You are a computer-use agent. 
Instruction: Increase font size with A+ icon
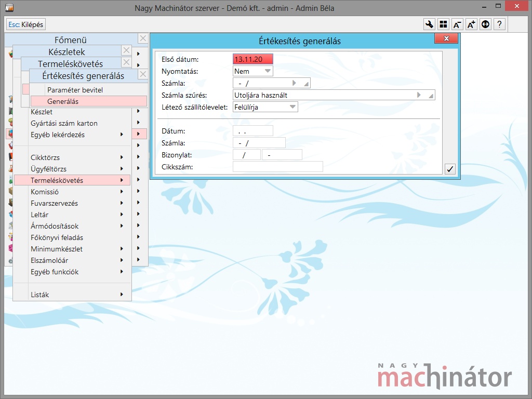coord(472,24)
